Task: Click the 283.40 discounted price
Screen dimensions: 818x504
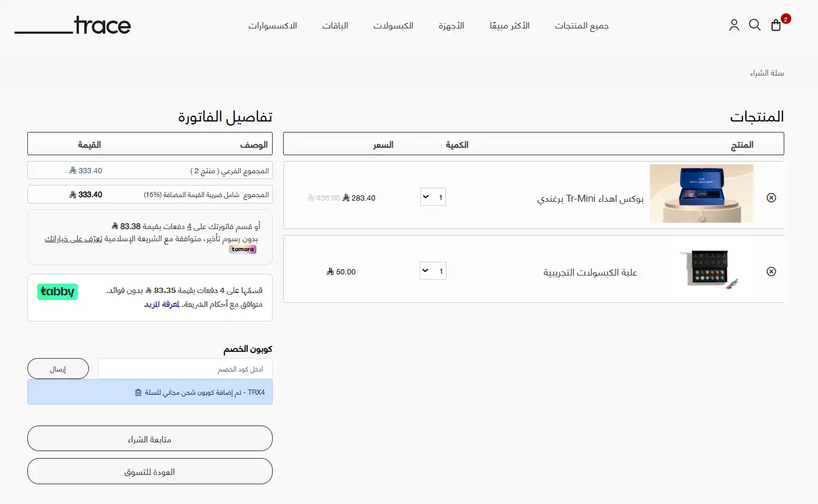Action: [x=359, y=198]
